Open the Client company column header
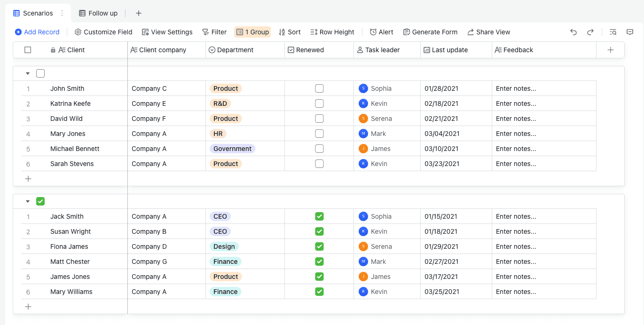 166,50
